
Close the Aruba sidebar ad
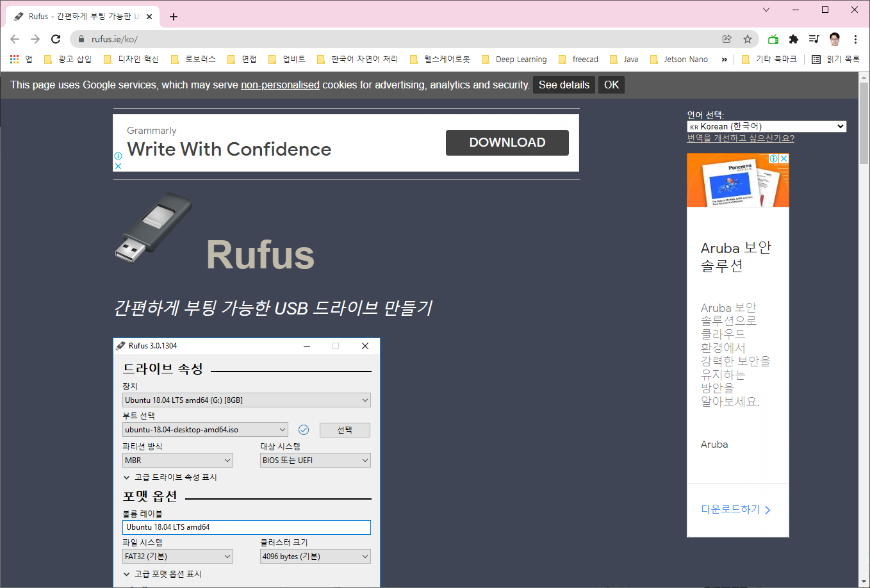point(784,158)
